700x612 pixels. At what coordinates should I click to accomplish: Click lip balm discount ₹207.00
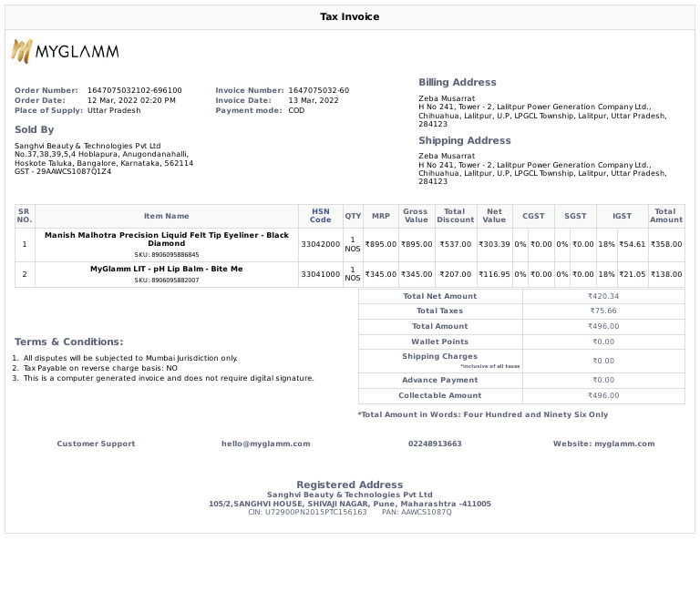point(456,274)
